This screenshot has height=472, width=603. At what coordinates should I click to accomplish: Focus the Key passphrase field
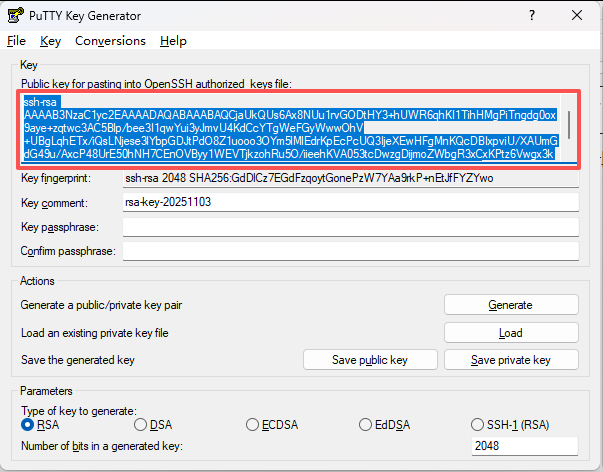350,227
